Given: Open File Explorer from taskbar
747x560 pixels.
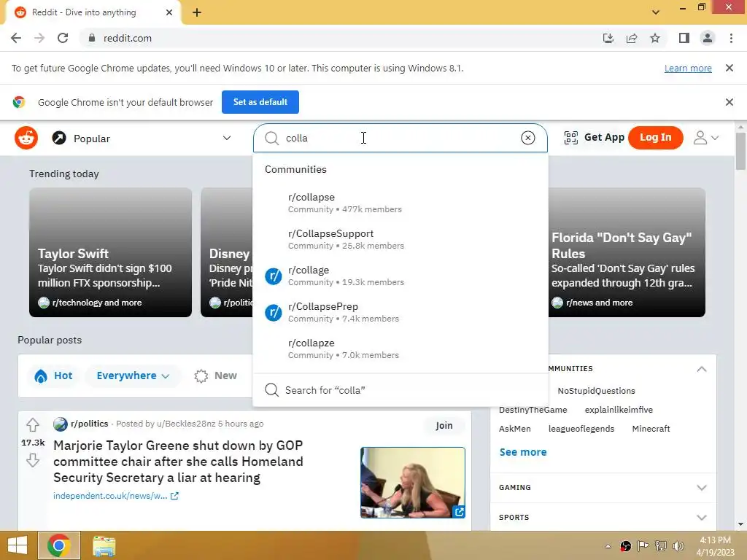Looking at the screenshot, I should pos(104,546).
